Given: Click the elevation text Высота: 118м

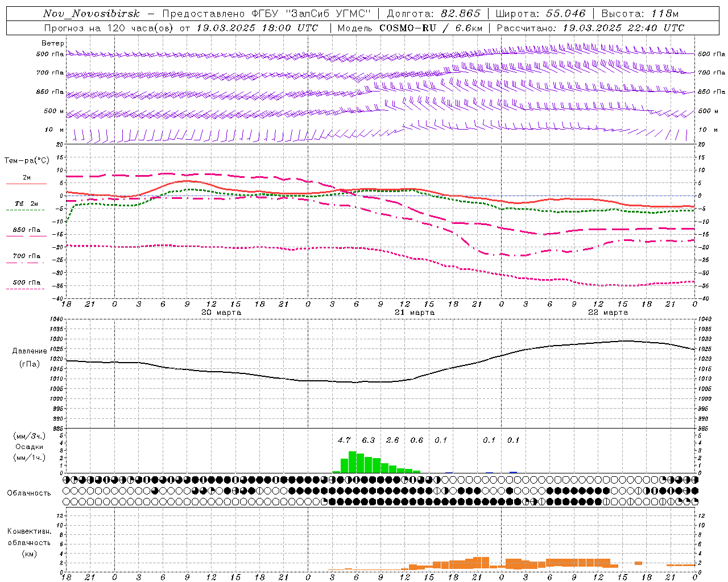Looking at the screenshot, I should (640, 14).
